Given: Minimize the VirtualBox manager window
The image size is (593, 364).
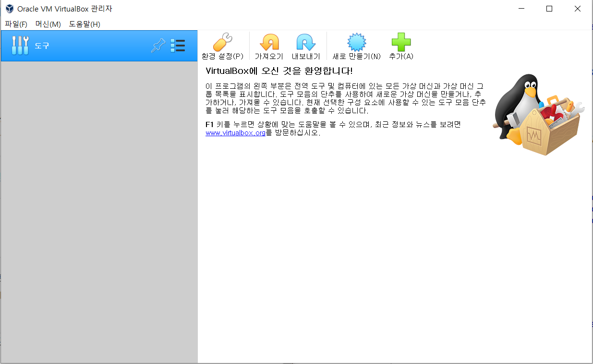Looking at the screenshot, I should coord(521,9).
